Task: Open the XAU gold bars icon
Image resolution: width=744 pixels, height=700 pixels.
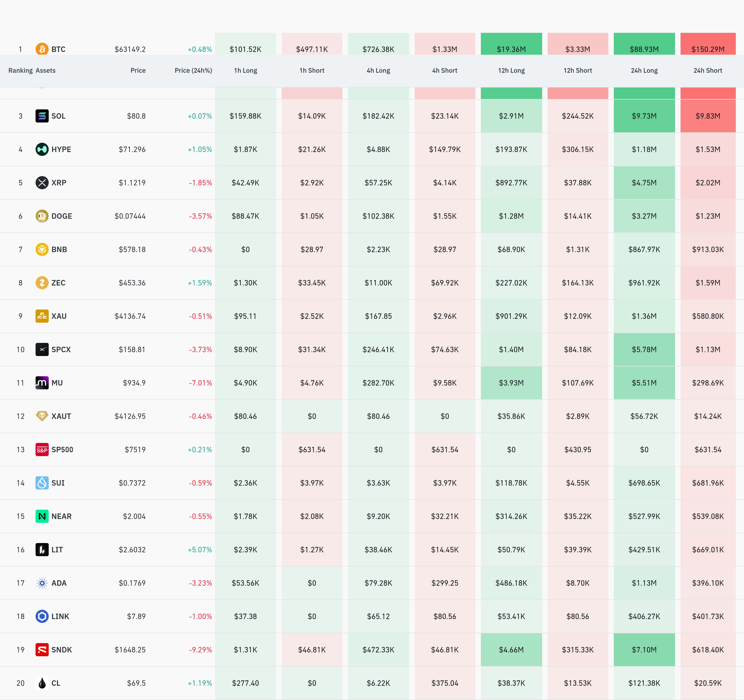Action: (x=42, y=316)
